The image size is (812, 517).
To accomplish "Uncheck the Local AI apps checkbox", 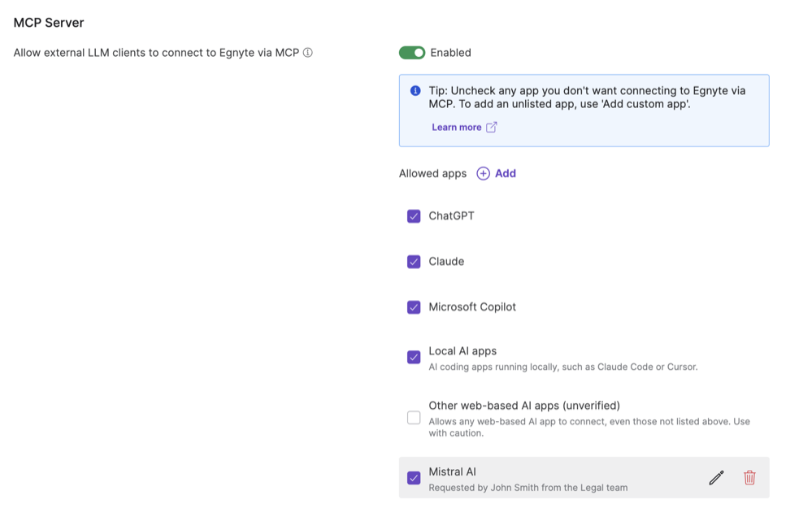I will (x=414, y=358).
